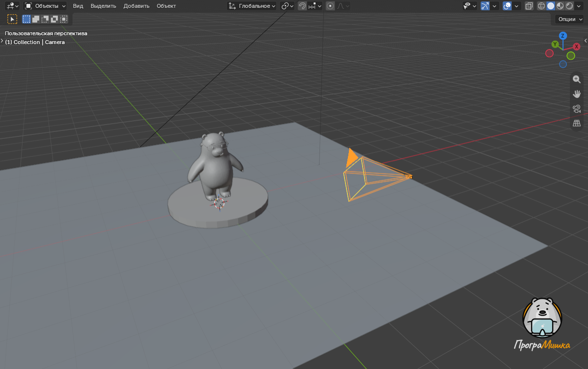Click the Выделить menu
The width and height of the screenshot is (588, 369).
pos(103,6)
